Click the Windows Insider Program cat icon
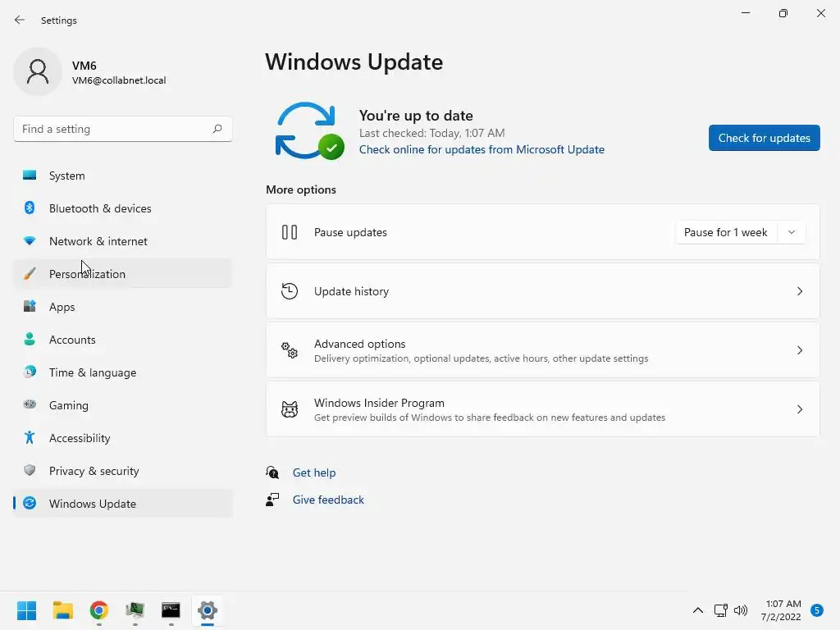840x630 pixels. click(290, 409)
